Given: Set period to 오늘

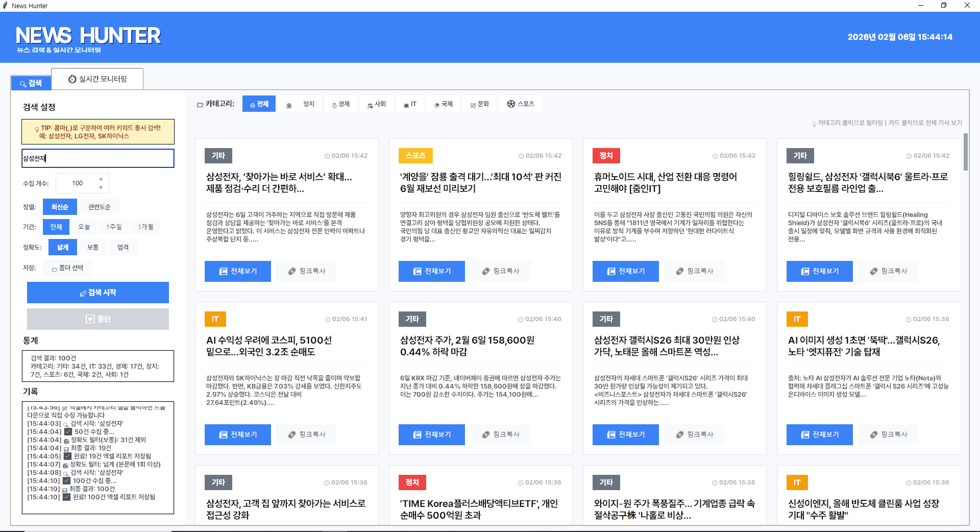Looking at the screenshot, I should (84, 227).
